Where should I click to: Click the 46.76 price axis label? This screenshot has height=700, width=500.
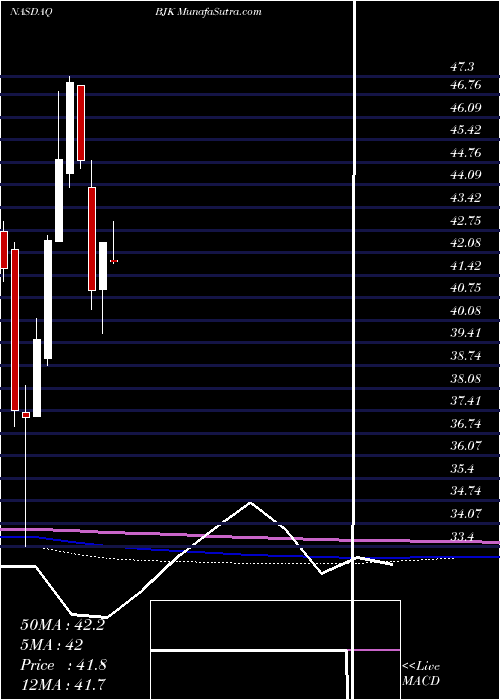tap(465, 84)
